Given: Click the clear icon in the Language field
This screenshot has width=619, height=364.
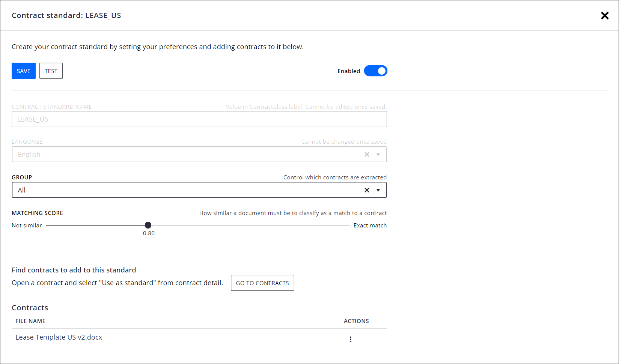Looking at the screenshot, I should tap(367, 154).
